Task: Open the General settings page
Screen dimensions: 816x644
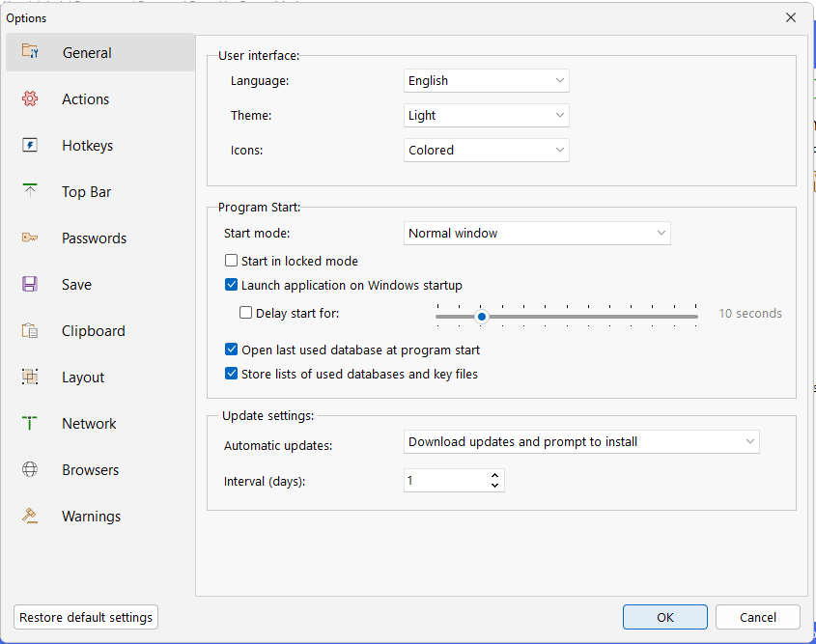Action: tap(100, 52)
